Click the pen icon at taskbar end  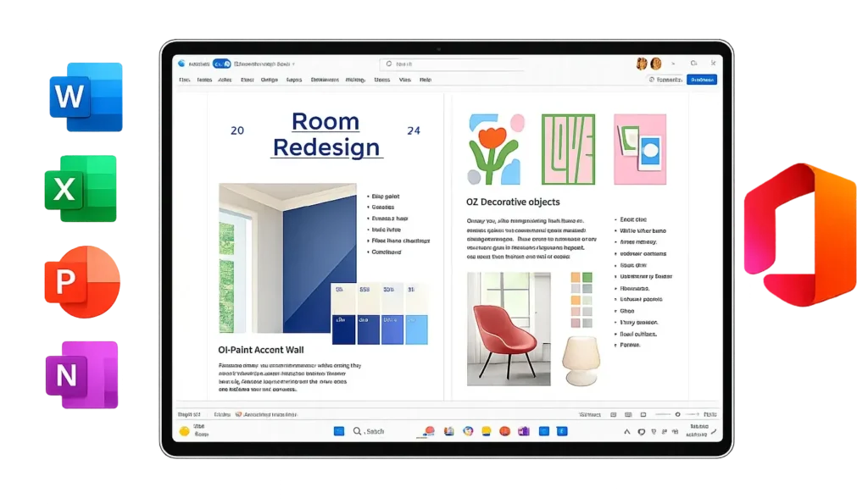click(x=714, y=431)
